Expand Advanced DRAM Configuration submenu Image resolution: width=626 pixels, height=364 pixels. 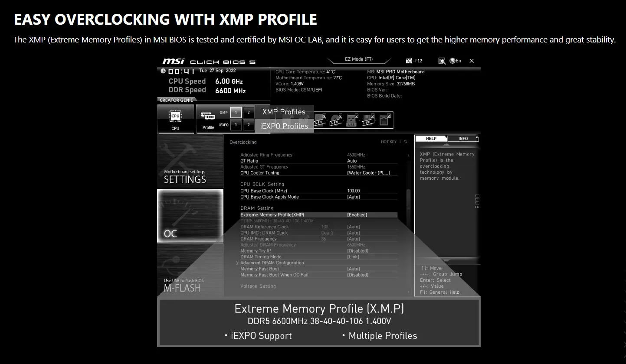click(272, 263)
